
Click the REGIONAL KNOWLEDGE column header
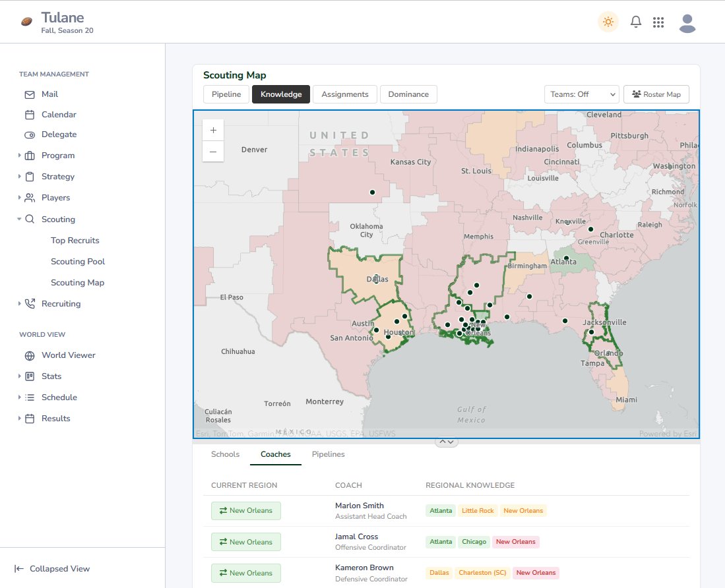(x=470, y=485)
